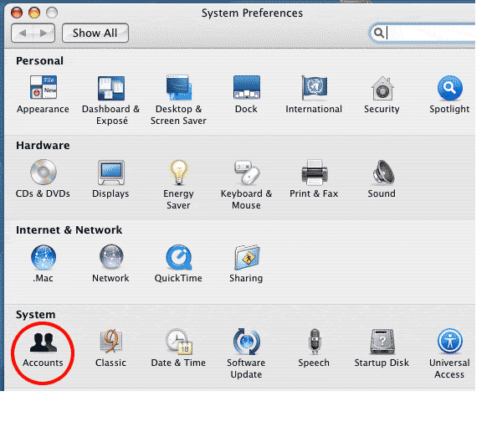Open the Startup Disk pane
Image resolution: width=502 pixels, height=448 pixels.
click(382, 342)
